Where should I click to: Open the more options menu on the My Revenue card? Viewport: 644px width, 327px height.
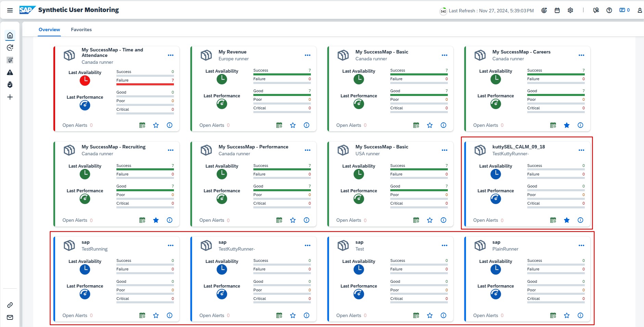(x=307, y=55)
